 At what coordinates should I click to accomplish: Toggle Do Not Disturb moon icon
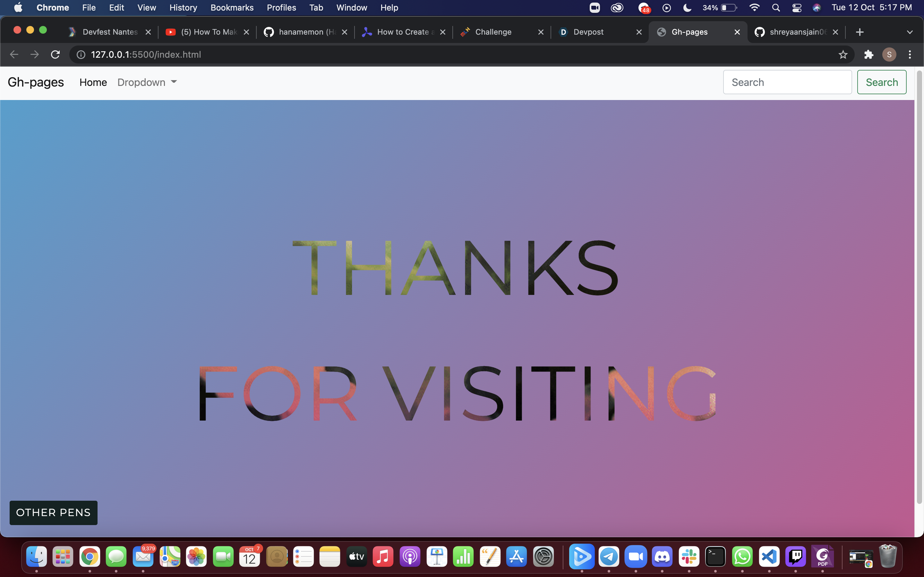(x=687, y=8)
